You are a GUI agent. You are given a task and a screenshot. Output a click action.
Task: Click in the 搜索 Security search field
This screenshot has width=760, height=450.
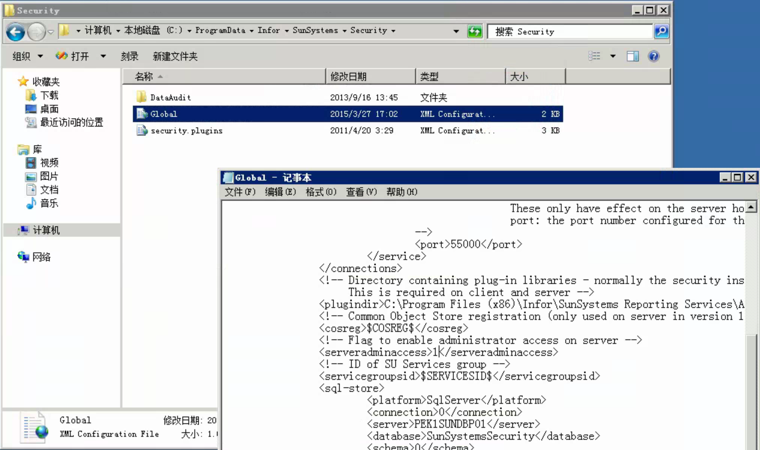(570, 32)
